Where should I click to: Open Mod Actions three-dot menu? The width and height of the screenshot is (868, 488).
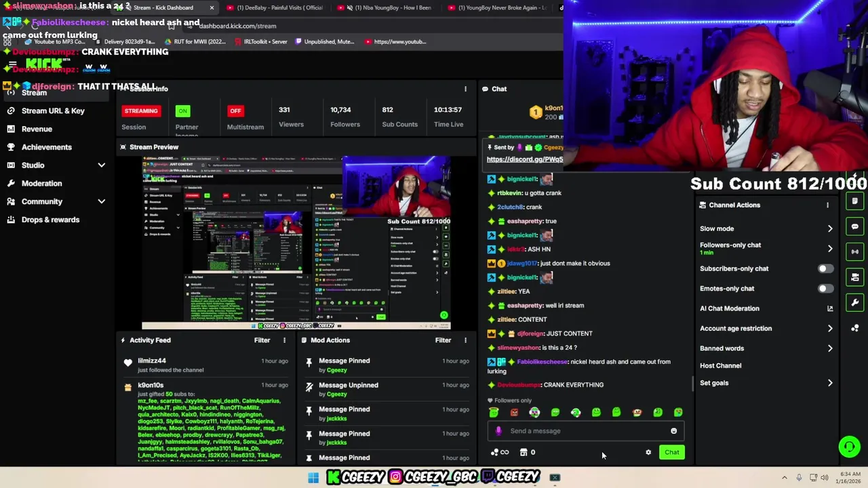[465, 340]
